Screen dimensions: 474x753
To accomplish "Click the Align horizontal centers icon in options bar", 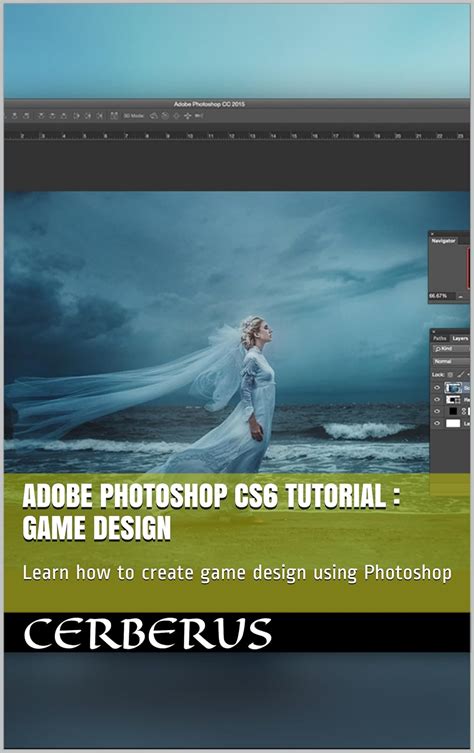I will [14, 116].
